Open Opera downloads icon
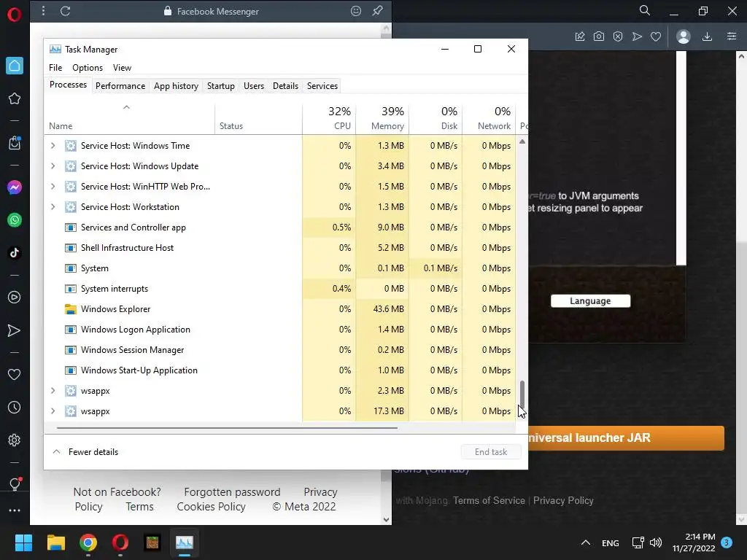The image size is (747, 560). [707, 36]
